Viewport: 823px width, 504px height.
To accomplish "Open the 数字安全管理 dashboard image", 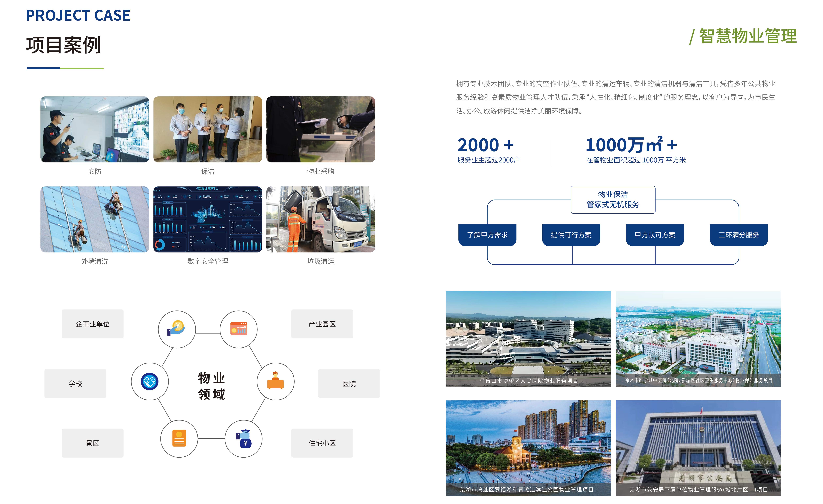I will 208,219.
